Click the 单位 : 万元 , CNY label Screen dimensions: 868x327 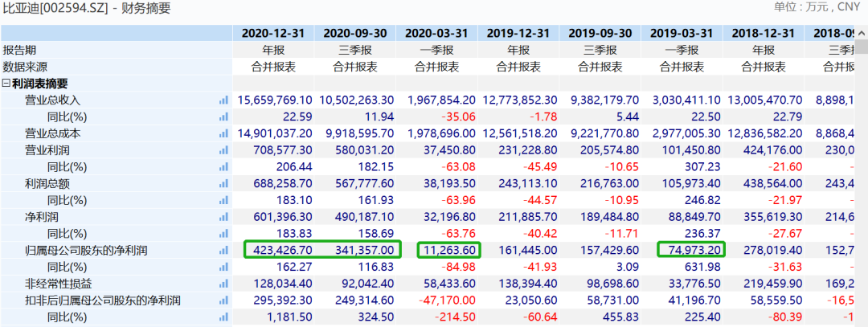click(x=817, y=6)
